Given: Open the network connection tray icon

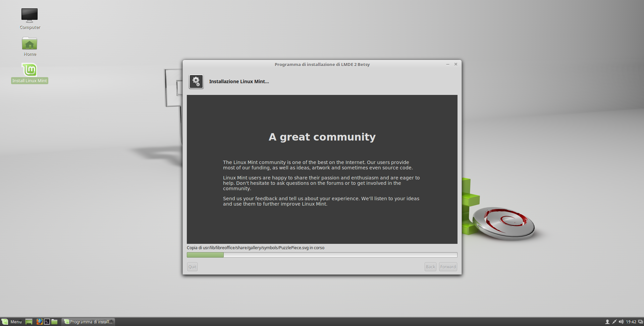Looking at the screenshot, I should pyautogui.click(x=614, y=322).
